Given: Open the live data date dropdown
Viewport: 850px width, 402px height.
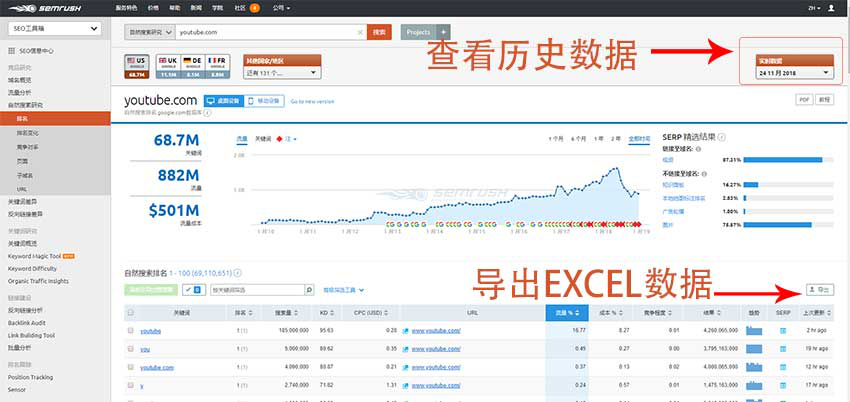Looking at the screenshot, I should 795,73.
